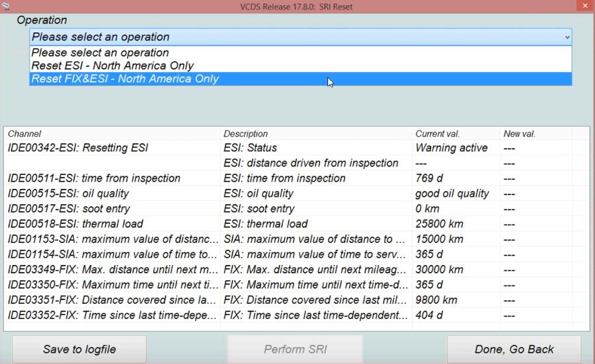
Task: Select row 'IDE03349-FIX: Max. distance until next m...'
Action: (297, 270)
